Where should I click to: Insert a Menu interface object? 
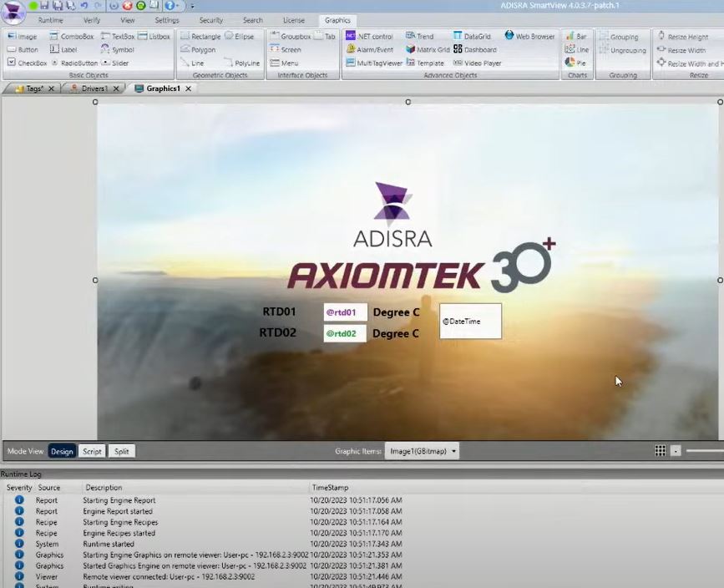(x=284, y=63)
